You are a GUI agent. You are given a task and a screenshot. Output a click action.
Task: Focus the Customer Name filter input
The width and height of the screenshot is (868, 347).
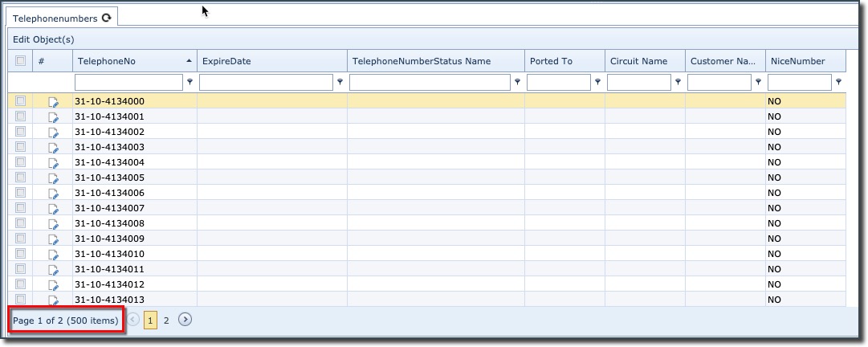pyautogui.click(x=719, y=82)
